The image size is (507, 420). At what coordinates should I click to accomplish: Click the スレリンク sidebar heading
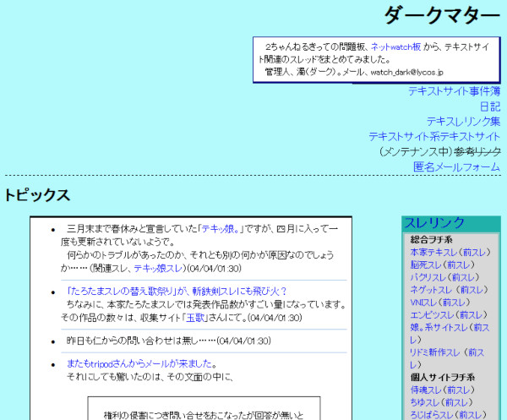click(x=434, y=223)
